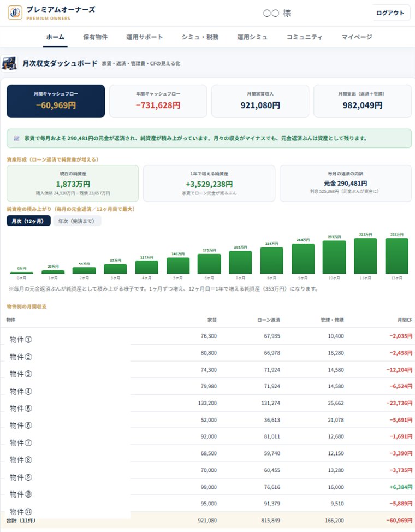
Task: Click the 物件⑤ row label
Action: pos(21,408)
